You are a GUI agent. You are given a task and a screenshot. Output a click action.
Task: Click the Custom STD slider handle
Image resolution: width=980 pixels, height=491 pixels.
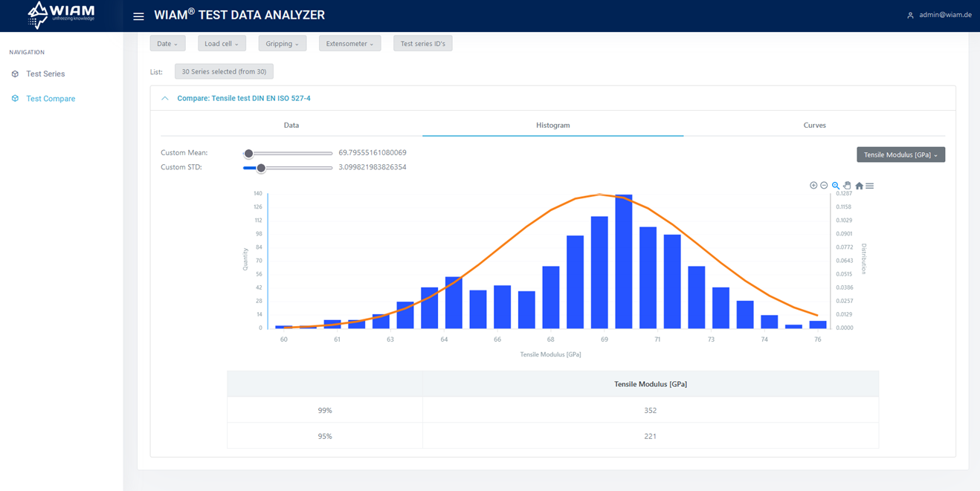point(261,168)
